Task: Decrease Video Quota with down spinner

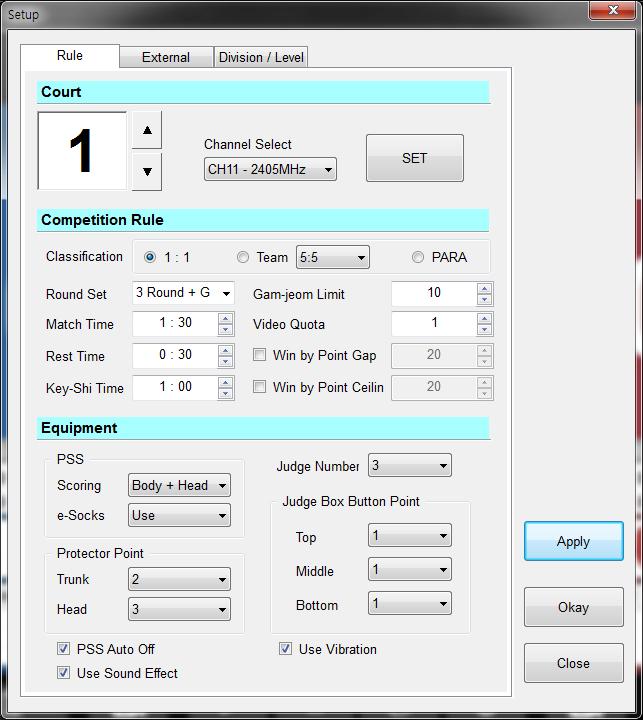Action: coord(485,330)
